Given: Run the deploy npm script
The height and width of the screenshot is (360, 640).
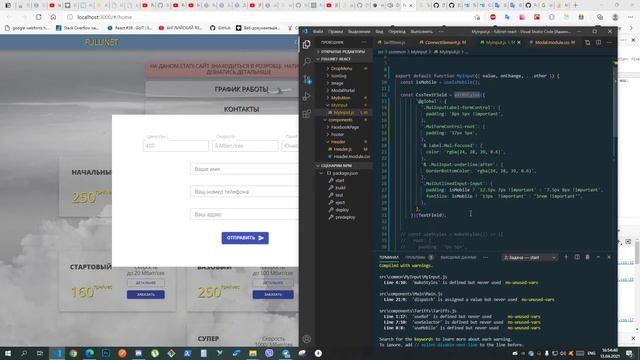Looking at the screenshot, I should tap(342, 210).
